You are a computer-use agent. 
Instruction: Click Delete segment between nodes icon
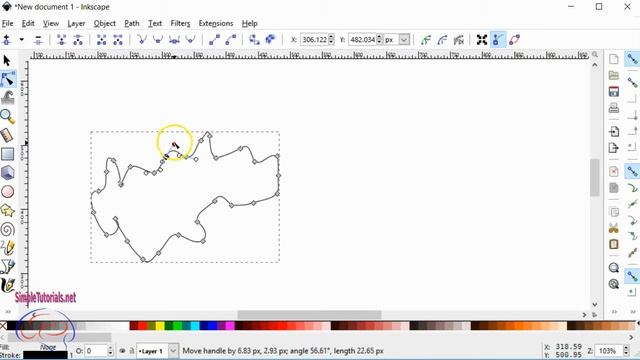[118, 40]
